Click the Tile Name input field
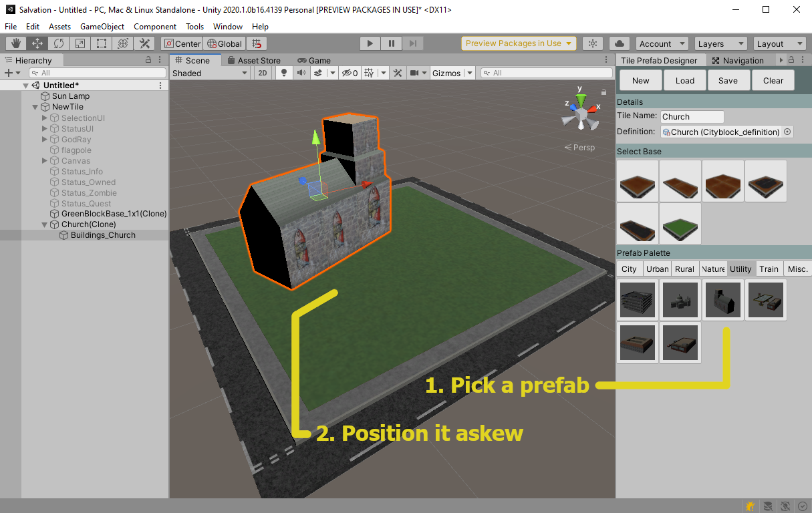This screenshot has width=812, height=513. (692, 117)
